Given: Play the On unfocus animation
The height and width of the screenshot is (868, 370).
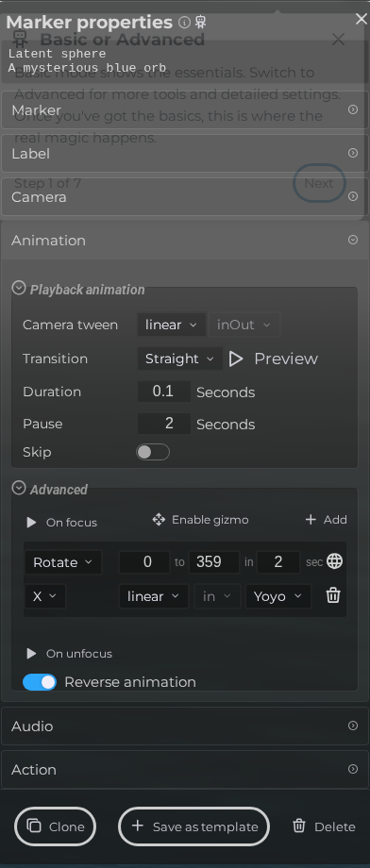Looking at the screenshot, I should pos(31,654).
